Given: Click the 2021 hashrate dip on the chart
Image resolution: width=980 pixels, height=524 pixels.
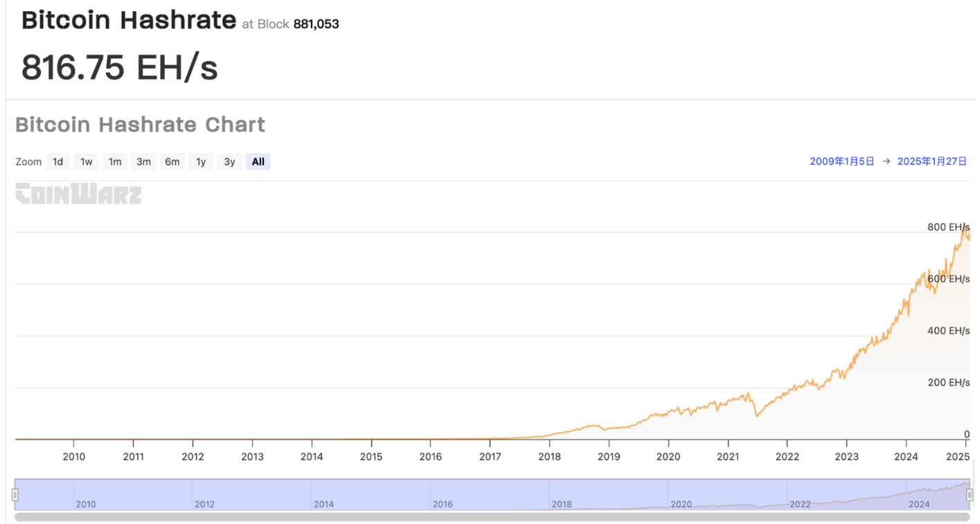Looking at the screenshot, I should coord(757,415).
